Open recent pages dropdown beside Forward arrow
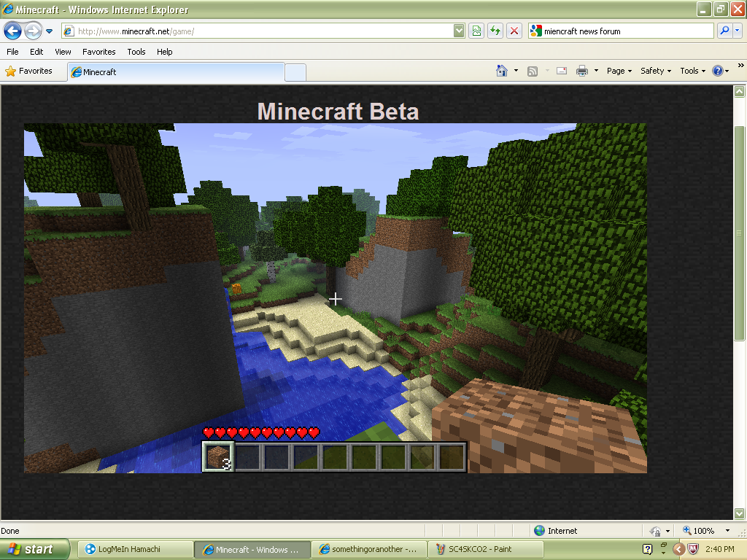 coord(49,31)
